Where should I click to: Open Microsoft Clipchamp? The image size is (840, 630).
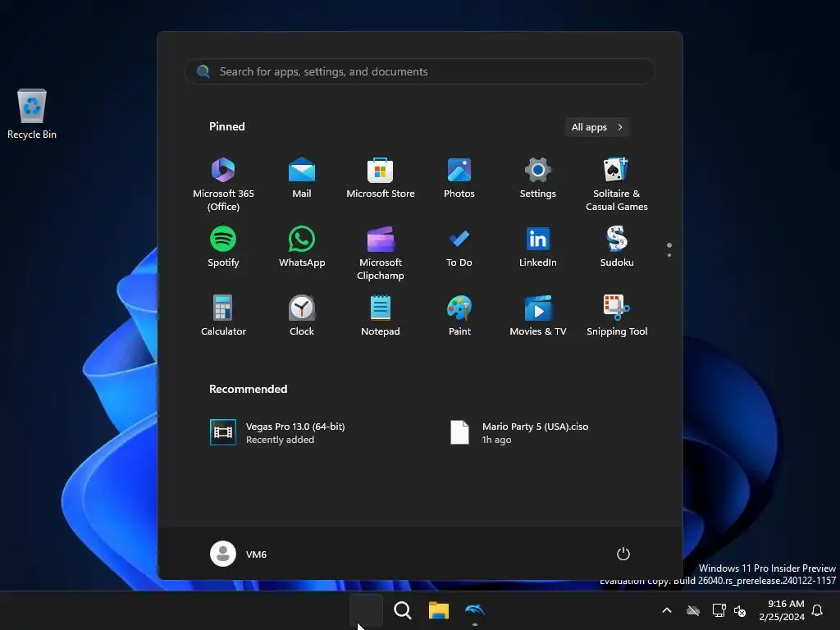pyautogui.click(x=381, y=253)
